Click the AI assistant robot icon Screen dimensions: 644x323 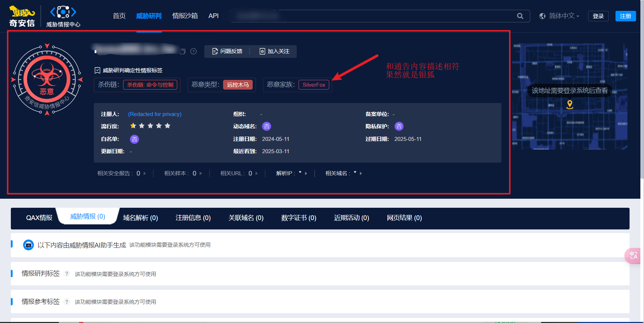coord(29,245)
